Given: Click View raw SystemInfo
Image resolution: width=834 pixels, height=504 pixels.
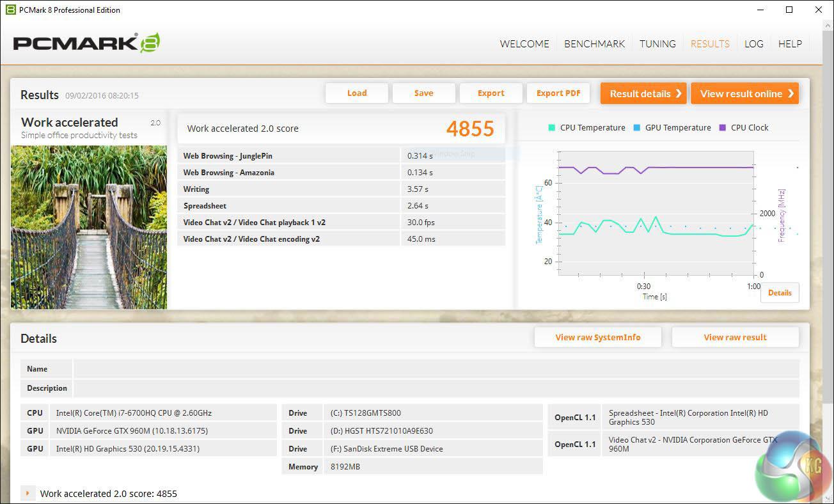Looking at the screenshot, I should coord(597,338).
